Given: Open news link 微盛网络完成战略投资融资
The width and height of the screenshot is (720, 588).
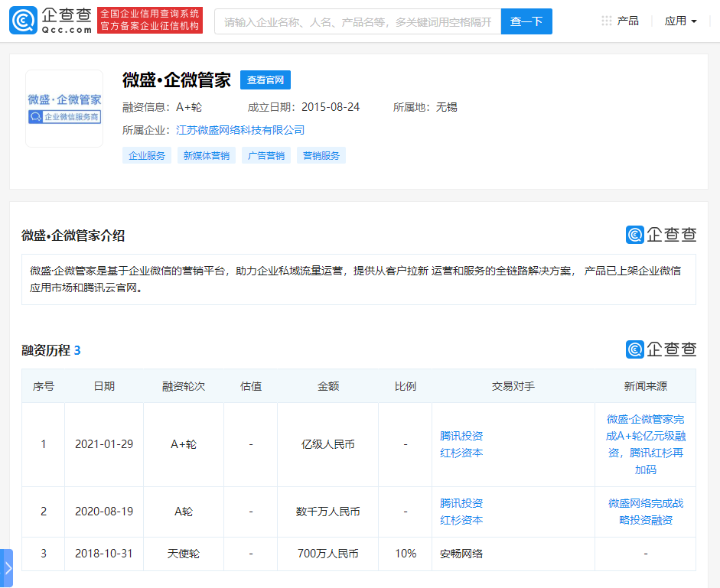Looking at the screenshot, I should coord(646,512).
